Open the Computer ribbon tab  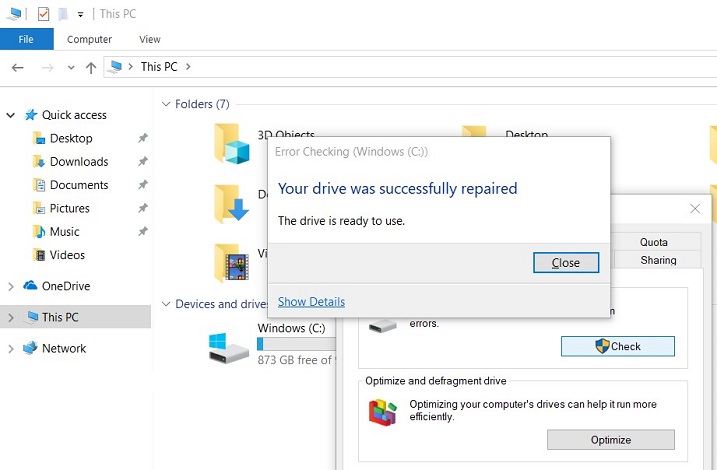(x=89, y=39)
